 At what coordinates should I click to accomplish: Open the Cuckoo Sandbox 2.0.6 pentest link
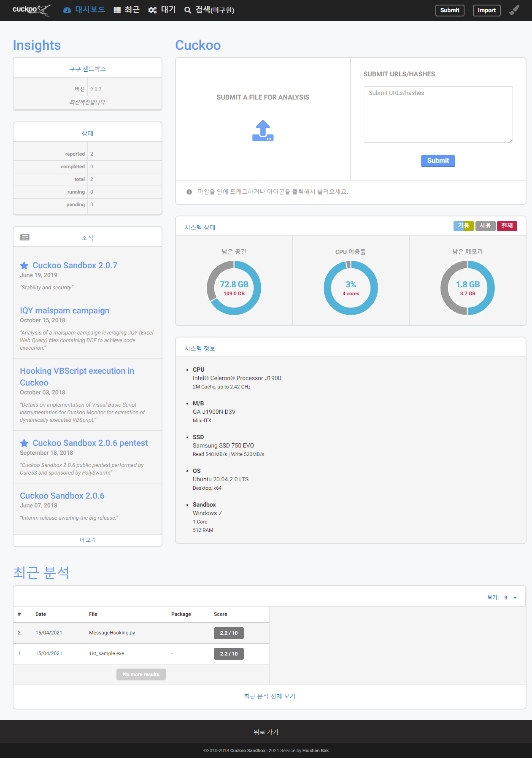(x=90, y=443)
